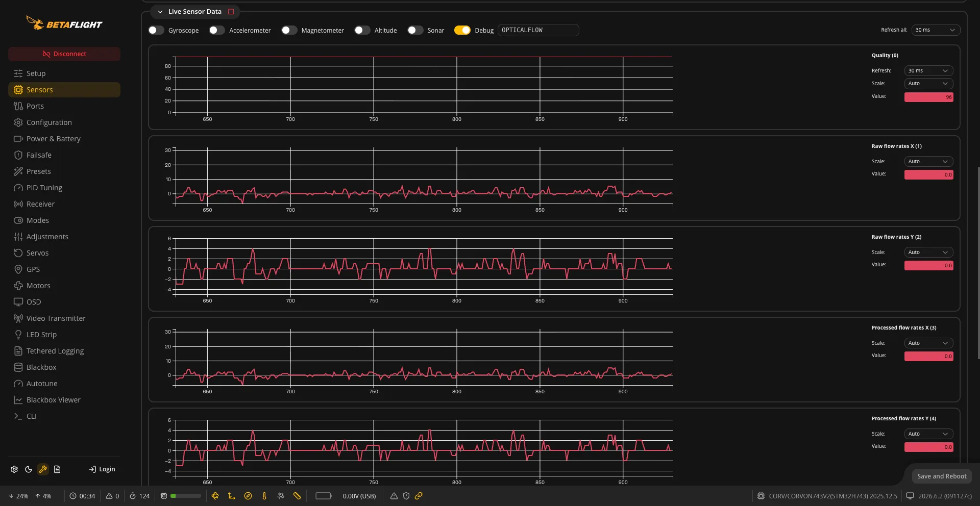Image resolution: width=980 pixels, height=506 pixels.
Task: Open the Autotune tab
Action: coord(64,384)
